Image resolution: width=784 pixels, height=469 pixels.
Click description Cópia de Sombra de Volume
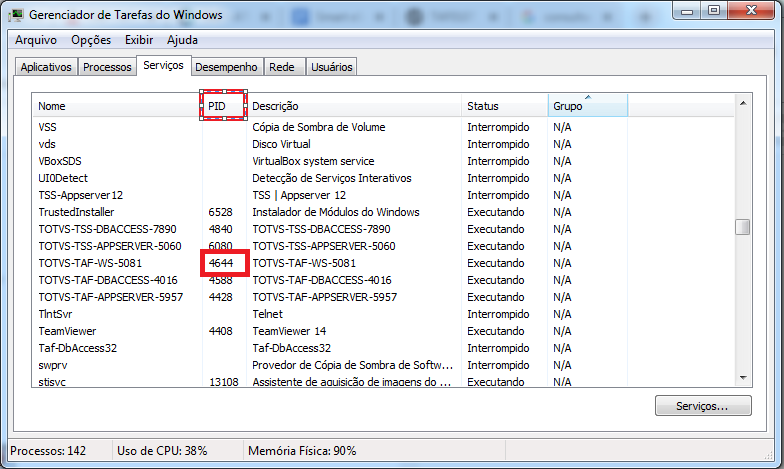(318, 127)
